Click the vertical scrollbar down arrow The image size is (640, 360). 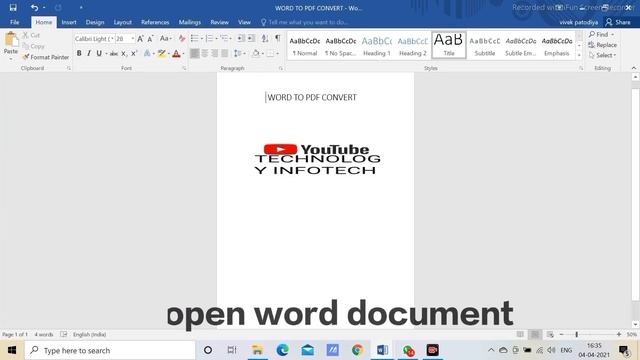coord(635,325)
